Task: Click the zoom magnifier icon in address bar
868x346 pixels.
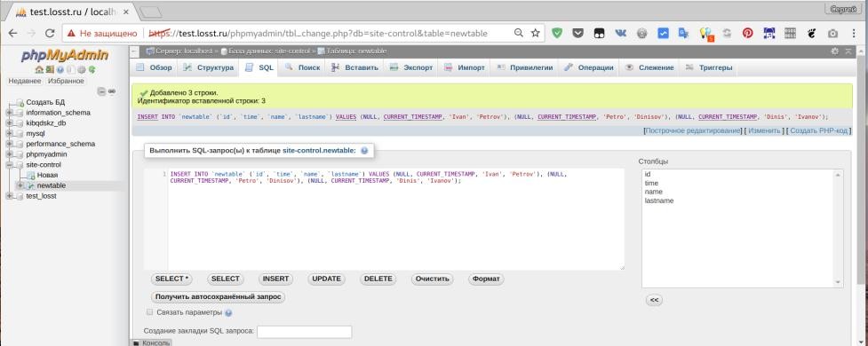Action: [x=519, y=33]
